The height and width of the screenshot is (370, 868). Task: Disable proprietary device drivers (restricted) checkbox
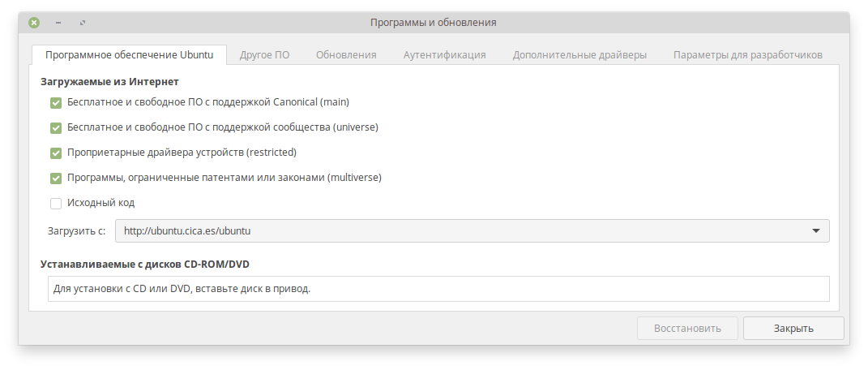[x=56, y=153]
